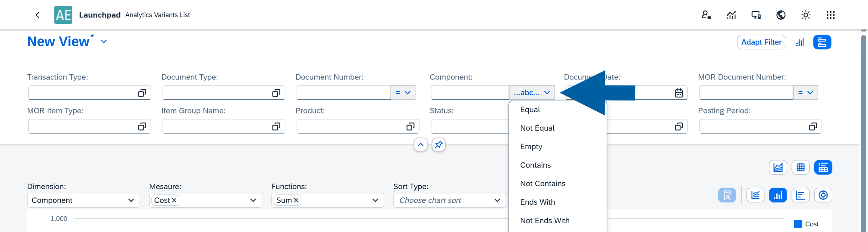868x232 pixels.
Task: Go back using the header arrow
Action: (37, 15)
